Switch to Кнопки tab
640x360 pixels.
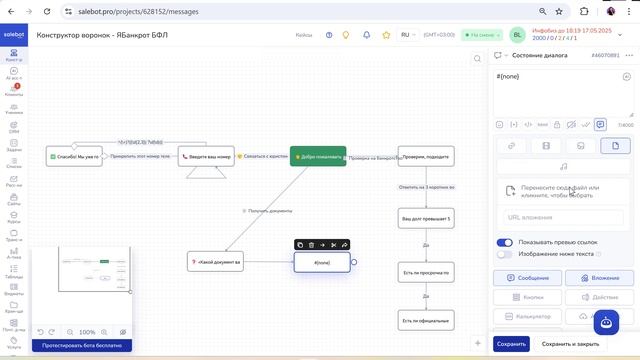(527, 297)
